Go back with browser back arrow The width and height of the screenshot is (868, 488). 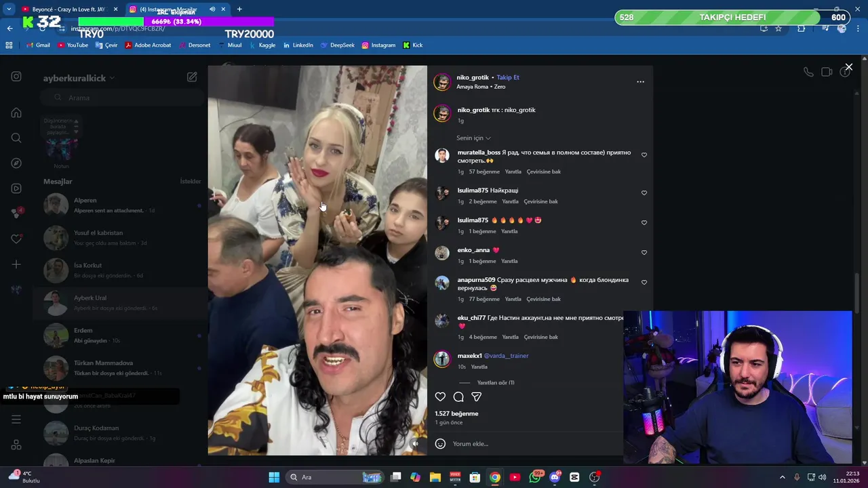pyautogui.click(x=9, y=28)
